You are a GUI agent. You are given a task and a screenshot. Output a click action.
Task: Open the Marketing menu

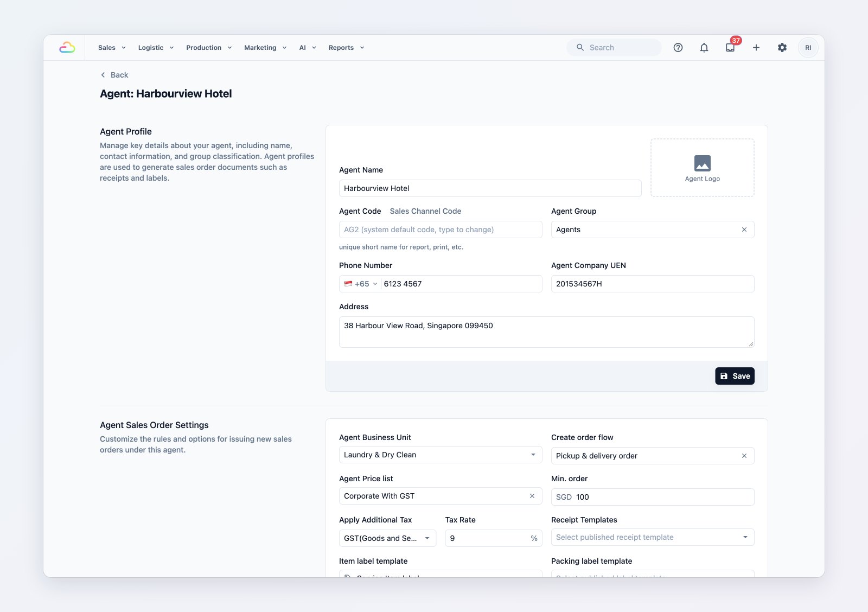[265, 48]
